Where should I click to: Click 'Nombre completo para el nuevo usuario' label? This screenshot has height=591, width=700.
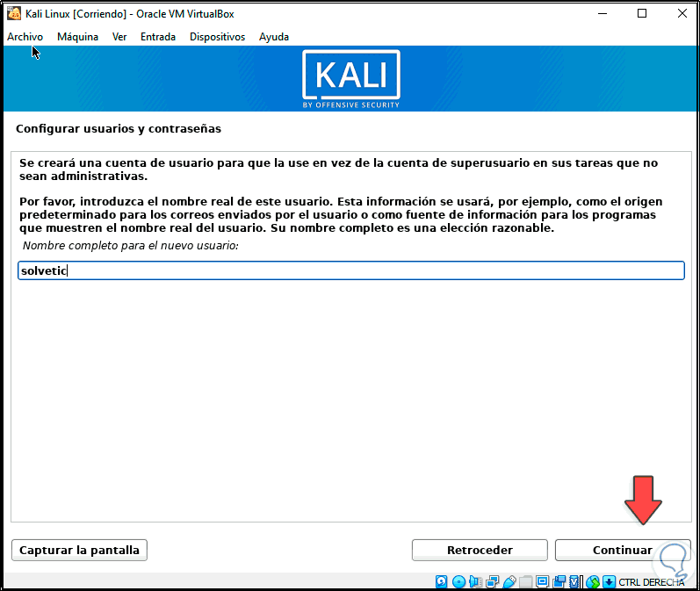(130, 246)
